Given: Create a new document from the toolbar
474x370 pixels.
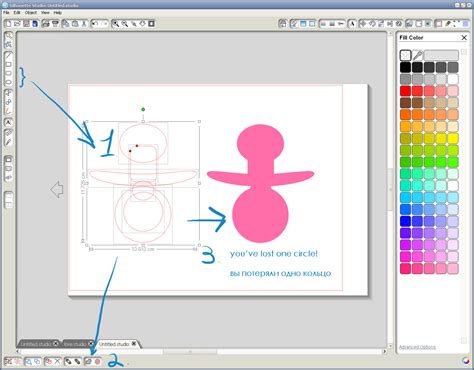Looking at the screenshot, I should pyautogui.click(x=8, y=24).
